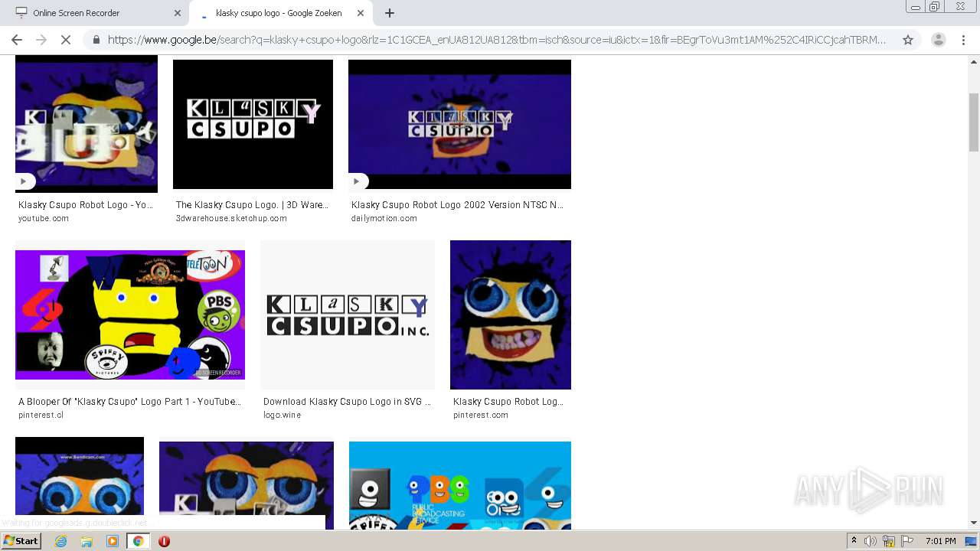Open Windows Explorer from the taskbar
The image size is (980, 551).
[x=87, y=541]
